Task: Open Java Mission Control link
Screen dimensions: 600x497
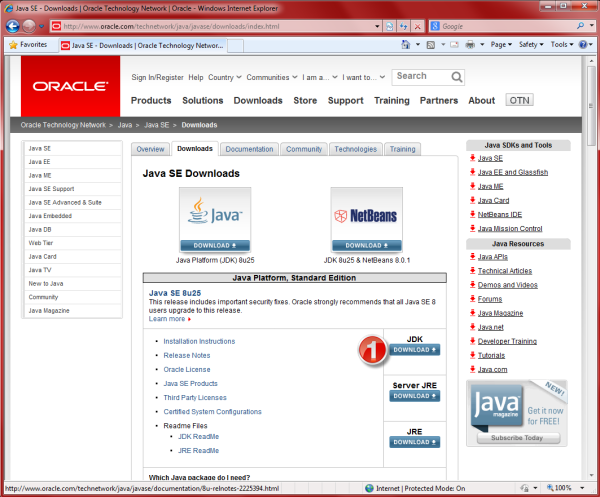Action: 510,229
